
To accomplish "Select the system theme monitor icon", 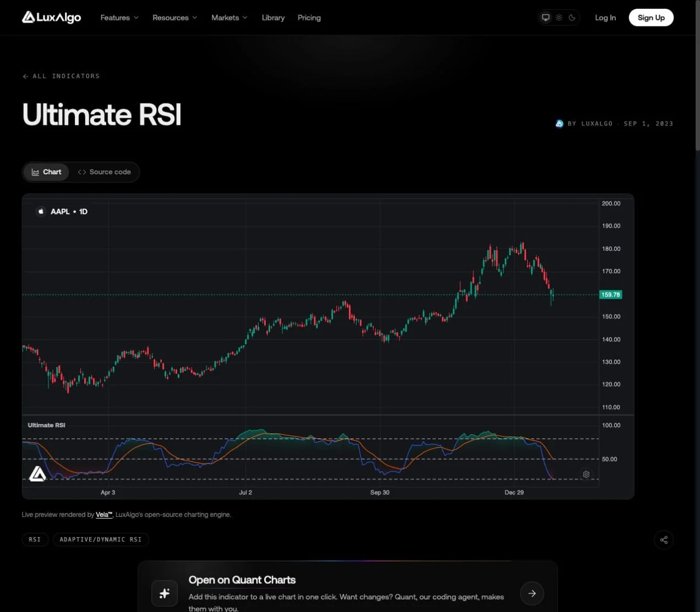I will point(545,18).
